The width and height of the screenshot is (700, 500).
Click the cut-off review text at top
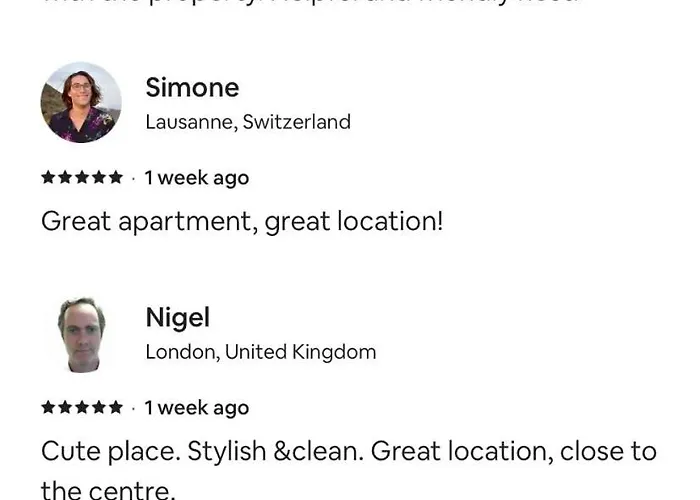[310, 3]
